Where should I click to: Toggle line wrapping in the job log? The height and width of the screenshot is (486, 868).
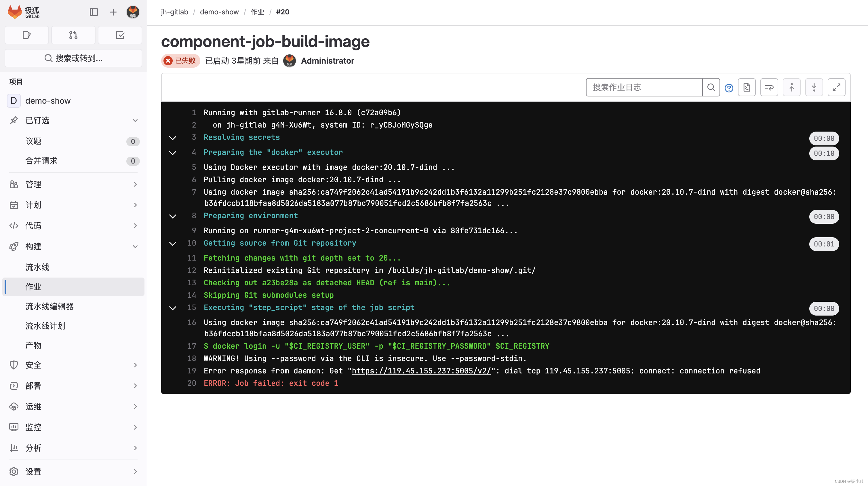pyautogui.click(x=769, y=87)
